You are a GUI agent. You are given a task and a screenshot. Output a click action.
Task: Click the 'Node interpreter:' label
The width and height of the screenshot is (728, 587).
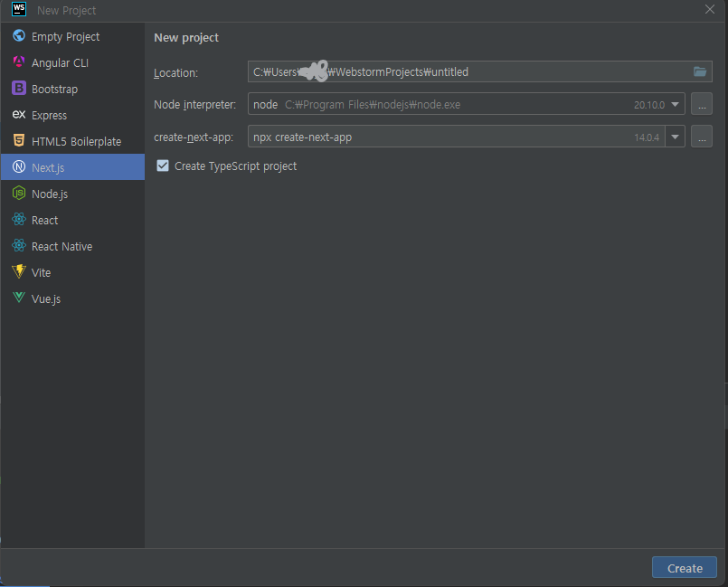[195, 105]
